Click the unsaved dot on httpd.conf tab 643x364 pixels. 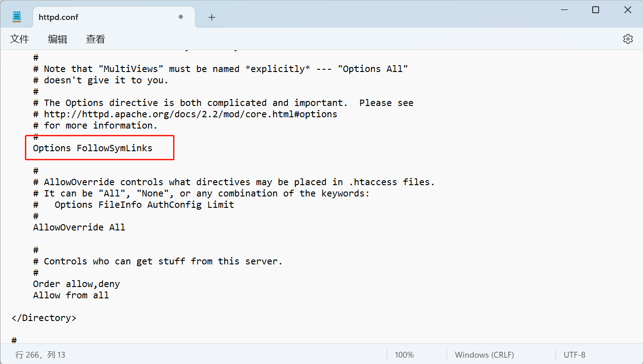pyautogui.click(x=181, y=17)
